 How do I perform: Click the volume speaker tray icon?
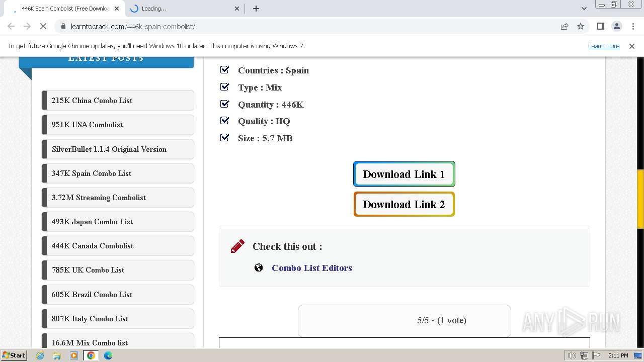pos(572,355)
